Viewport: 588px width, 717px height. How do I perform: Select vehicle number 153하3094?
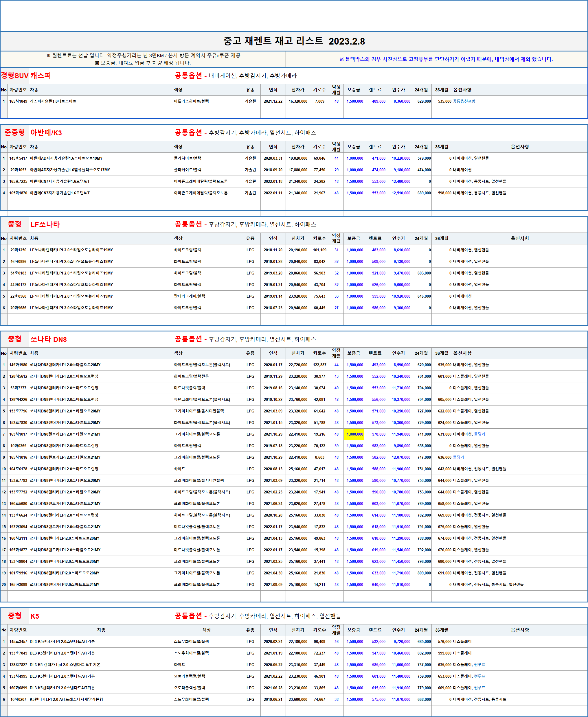pyautogui.click(x=18, y=527)
